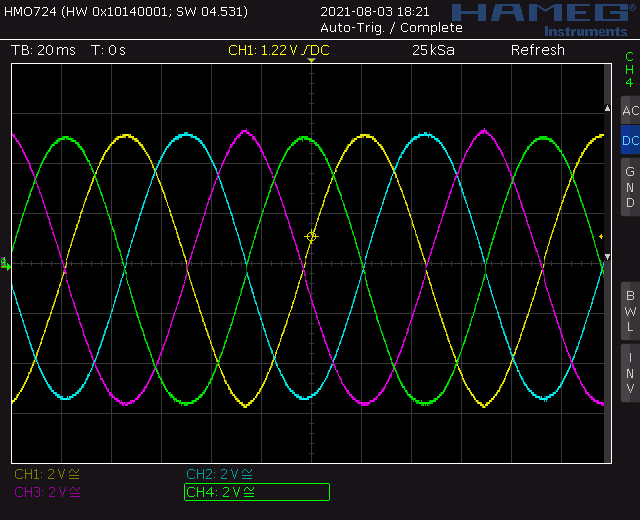Click the soft menu scroll down arrow
This screenshot has height=520, width=640.
[x=607, y=257]
